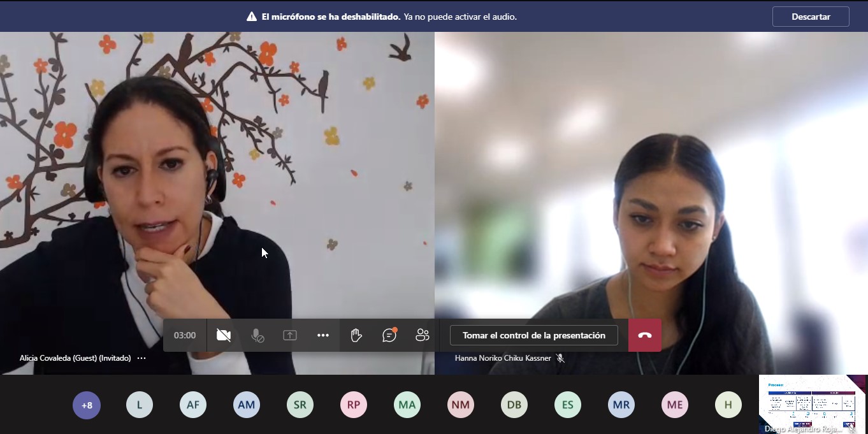Screen dimensions: 868x434
Task: Click the RP participant avatar
Action: pyautogui.click(x=354, y=405)
